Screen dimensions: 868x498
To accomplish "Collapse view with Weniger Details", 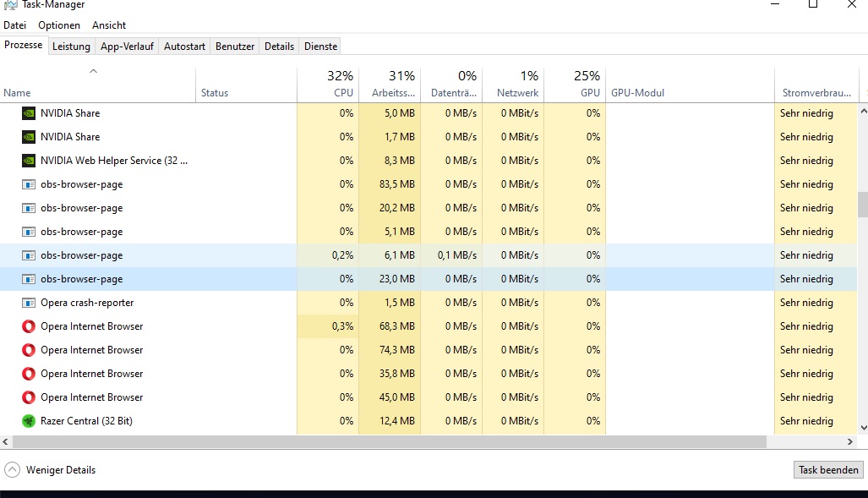I will click(51, 470).
